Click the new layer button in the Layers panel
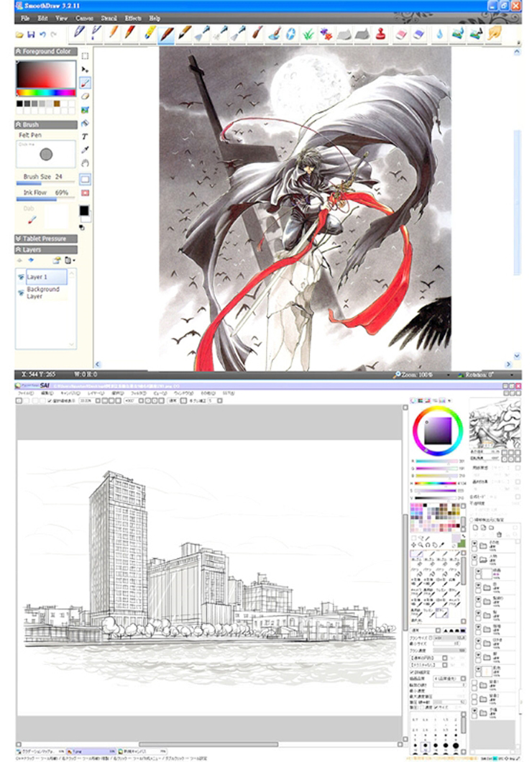This screenshot has height=762, width=532. click(x=57, y=260)
